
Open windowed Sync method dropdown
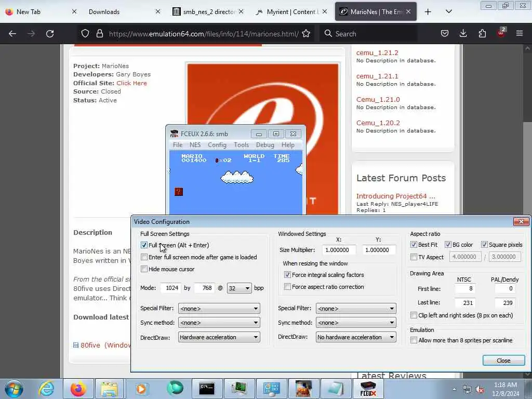356,323
